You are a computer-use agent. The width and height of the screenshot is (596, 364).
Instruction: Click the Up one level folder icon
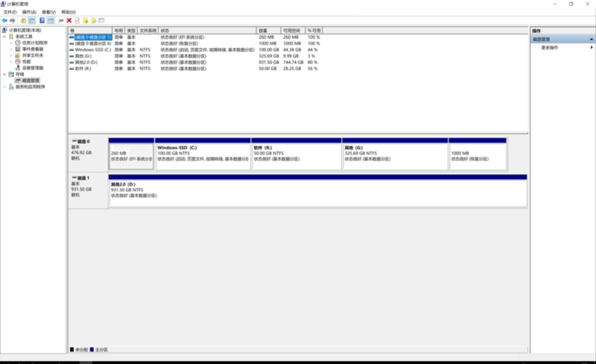point(23,20)
